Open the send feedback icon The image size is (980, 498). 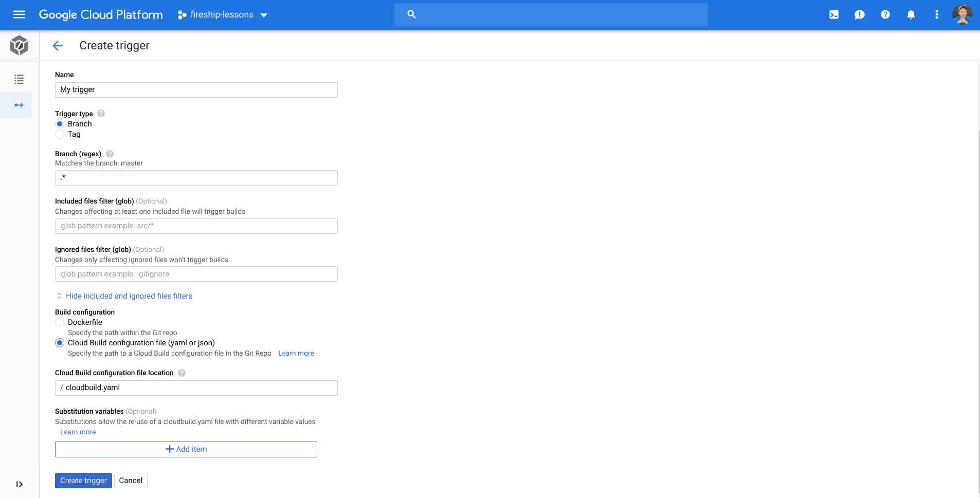[x=859, y=14]
